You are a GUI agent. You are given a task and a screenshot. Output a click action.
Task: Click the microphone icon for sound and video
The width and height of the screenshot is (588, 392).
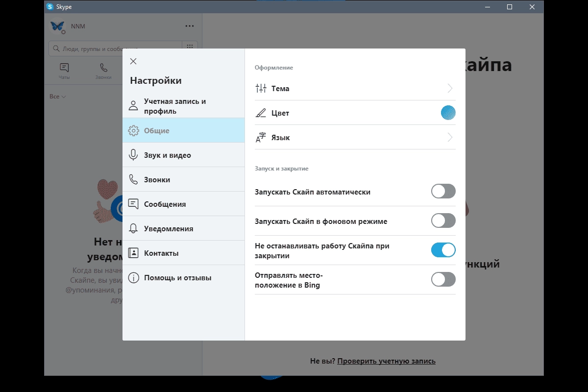[133, 155]
